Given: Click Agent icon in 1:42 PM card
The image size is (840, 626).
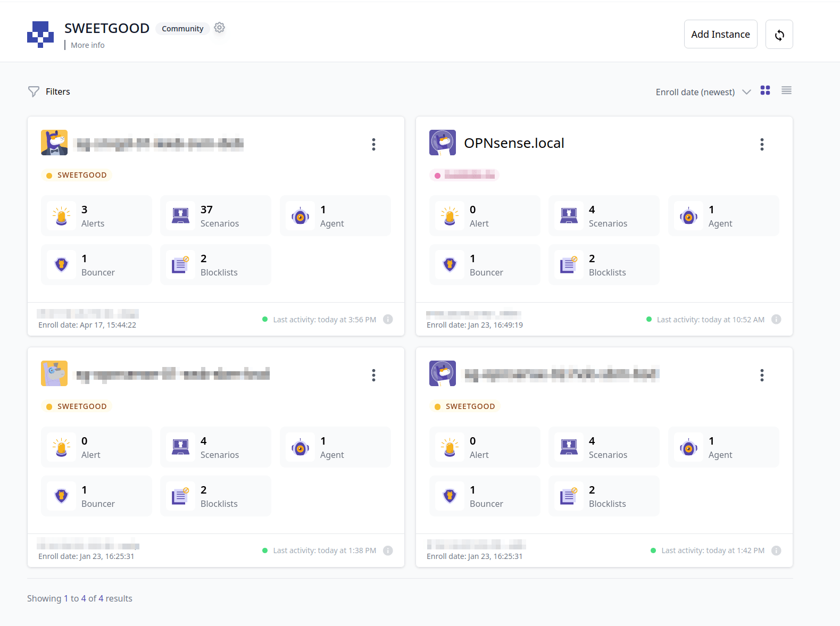Looking at the screenshot, I should point(689,447).
